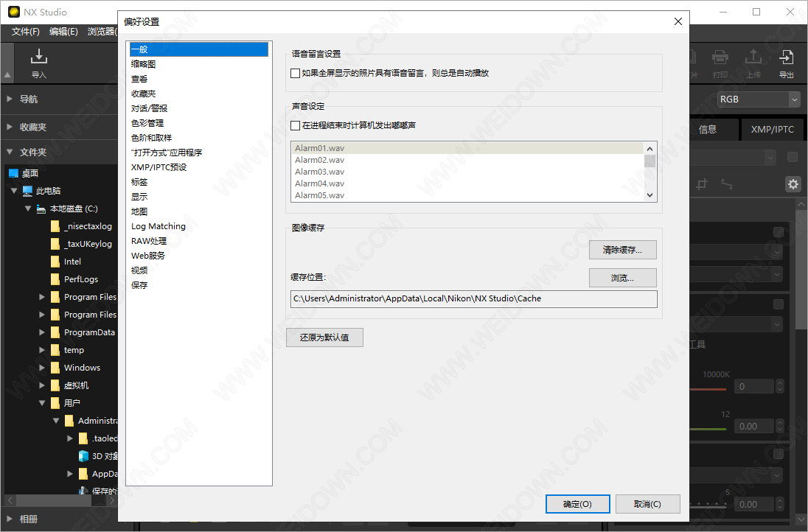Image resolution: width=808 pixels, height=532 pixels.
Task: Click the Windows folder icon
Action: (55, 368)
